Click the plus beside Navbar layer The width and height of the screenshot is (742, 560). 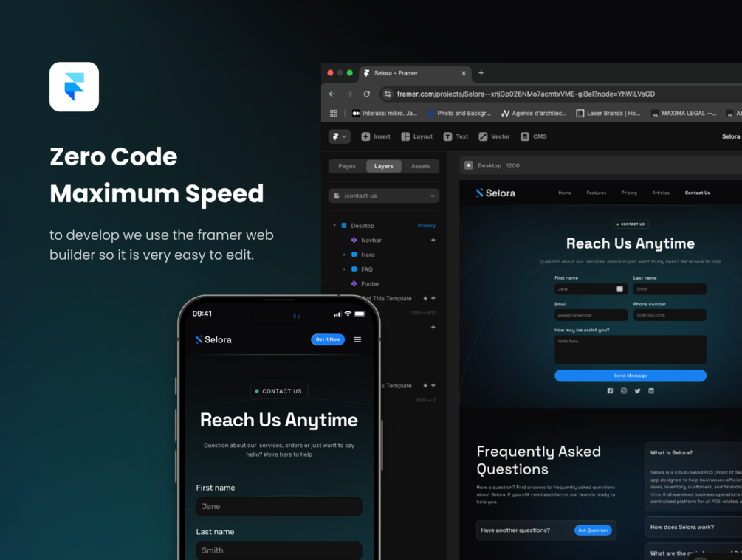pos(433,241)
